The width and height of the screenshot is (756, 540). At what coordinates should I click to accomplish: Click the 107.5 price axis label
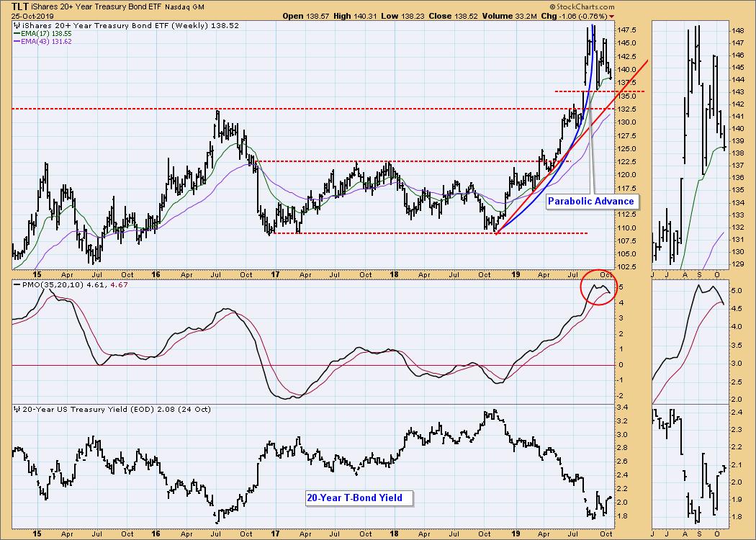627,241
